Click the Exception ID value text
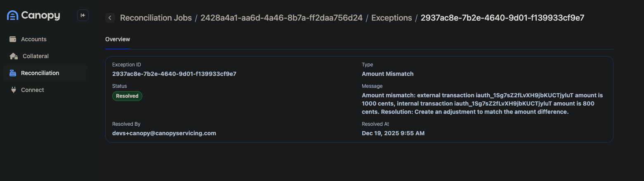 click(174, 74)
